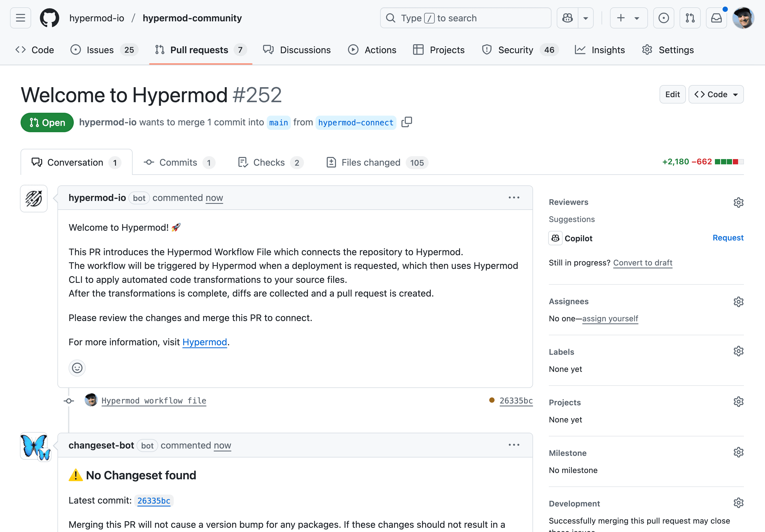Click the pending status dot on commit
Screen dimensions: 765x532
[x=491, y=400]
